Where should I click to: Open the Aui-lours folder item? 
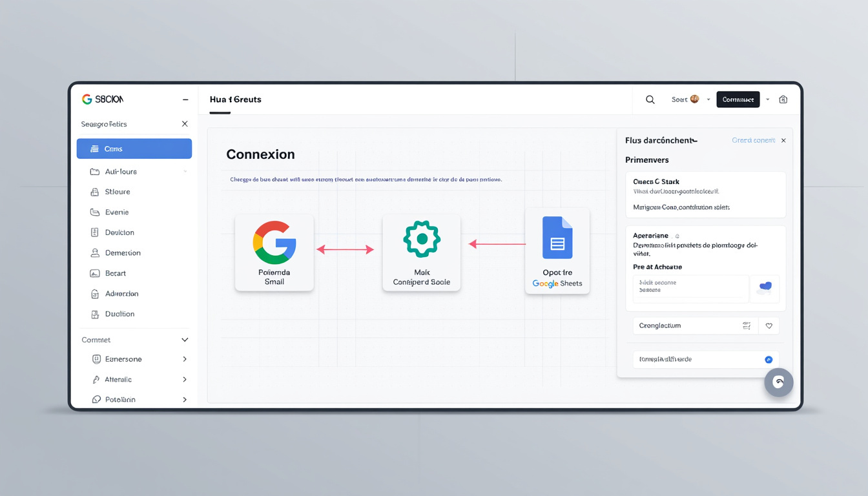pyautogui.click(x=121, y=172)
